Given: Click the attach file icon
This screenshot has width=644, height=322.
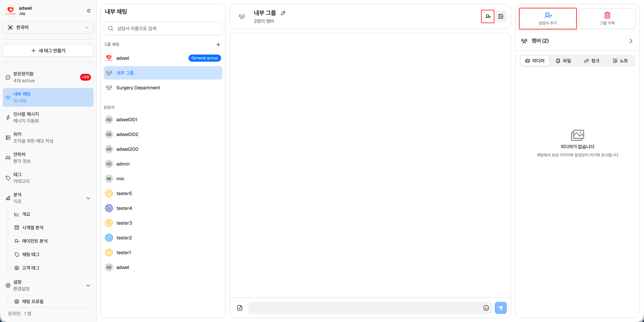Looking at the screenshot, I should click(x=240, y=308).
